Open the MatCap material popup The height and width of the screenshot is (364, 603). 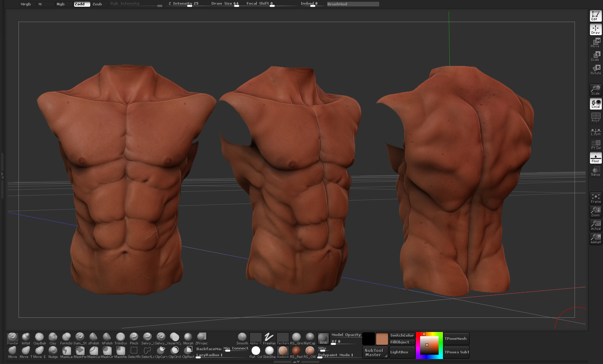click(310, 338)
